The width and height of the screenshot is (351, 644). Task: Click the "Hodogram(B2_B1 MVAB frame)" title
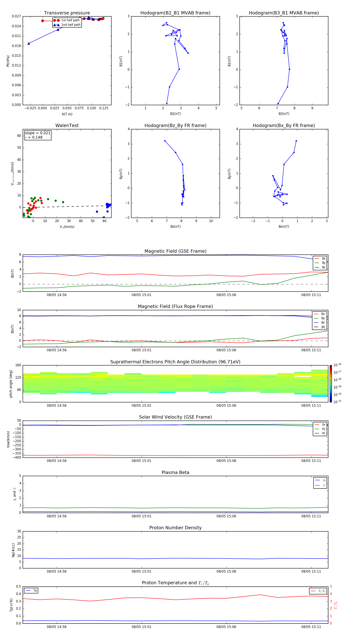[175, 13]
